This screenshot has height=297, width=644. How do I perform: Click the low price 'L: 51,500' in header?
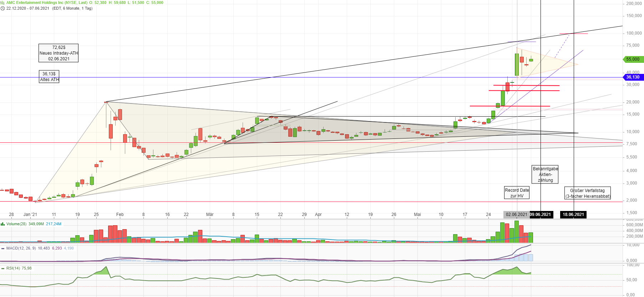tap(136, 2)
